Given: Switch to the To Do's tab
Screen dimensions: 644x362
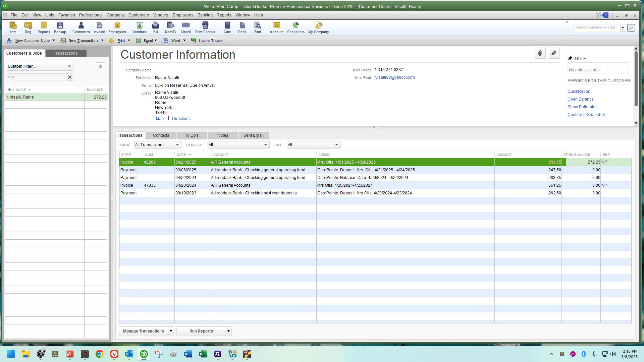Looking at the screenshot, I should pos(192,135).
